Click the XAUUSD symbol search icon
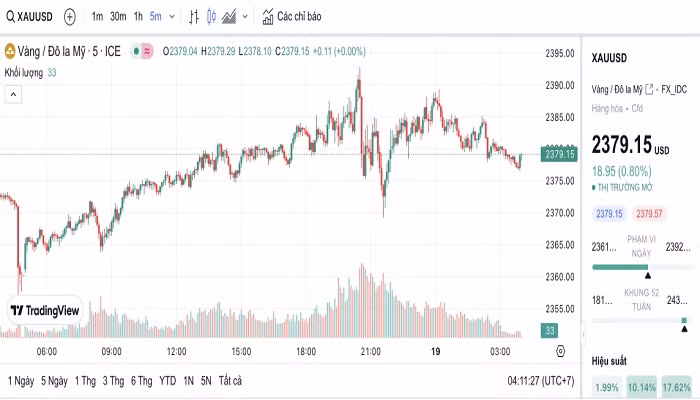This screenshot has width=700, height=400. 10,17
